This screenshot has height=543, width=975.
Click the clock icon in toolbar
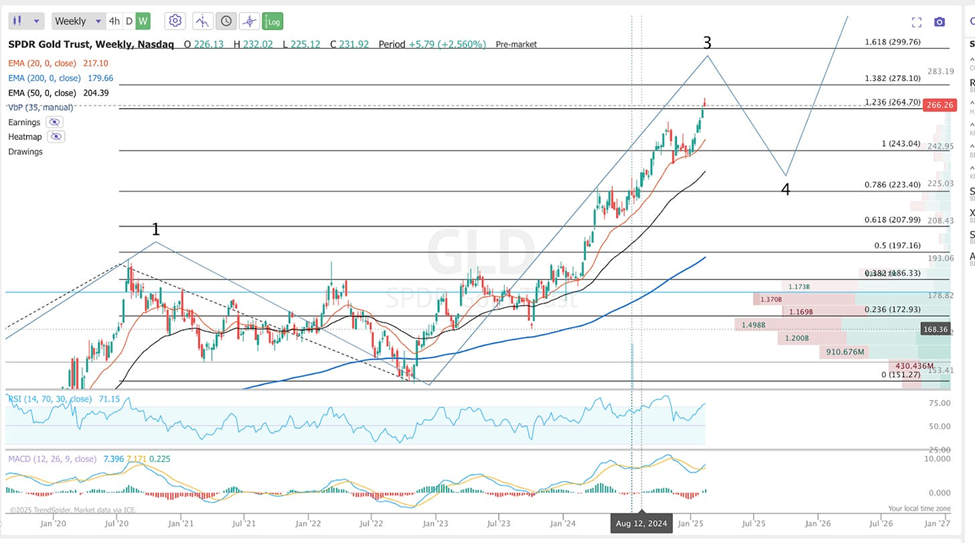click(x=226, y=21)
